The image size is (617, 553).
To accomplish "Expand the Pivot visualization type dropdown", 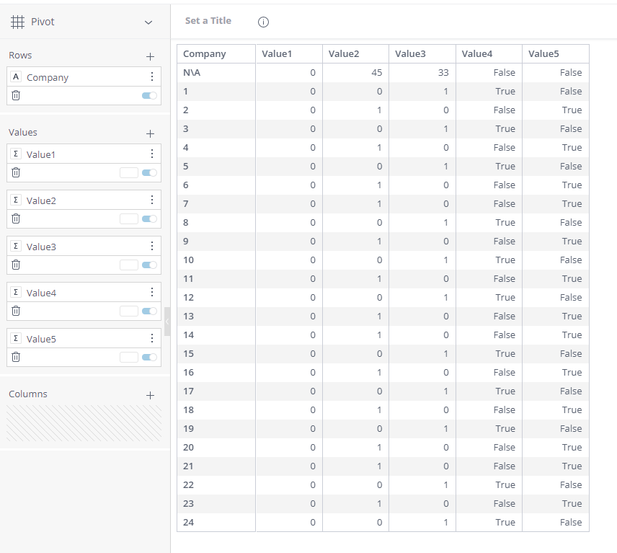I will coord(149,22).
